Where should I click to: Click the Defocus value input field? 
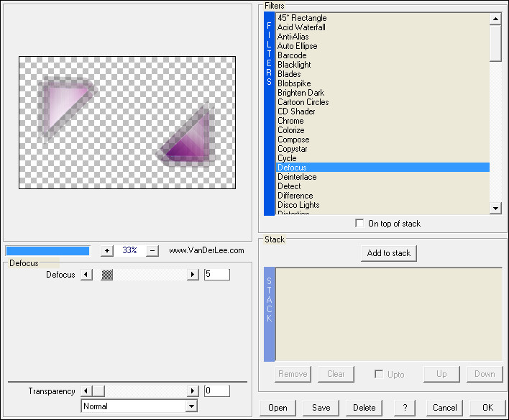216,275
